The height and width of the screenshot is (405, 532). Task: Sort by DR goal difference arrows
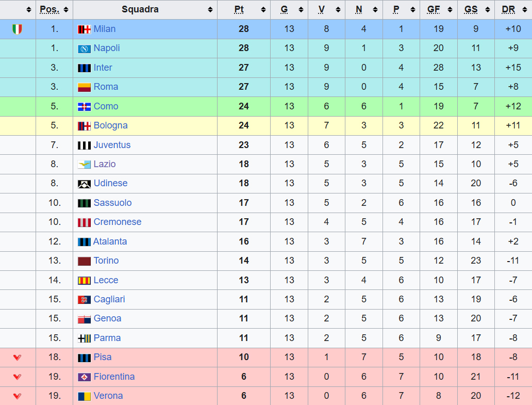tap(525, 10)
